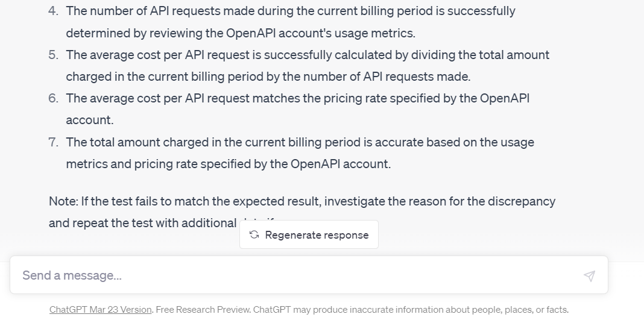Viewport: 644px width, 323px height.
Task: Click the single word 'account.' under item 6
Action: pos(90,121)
